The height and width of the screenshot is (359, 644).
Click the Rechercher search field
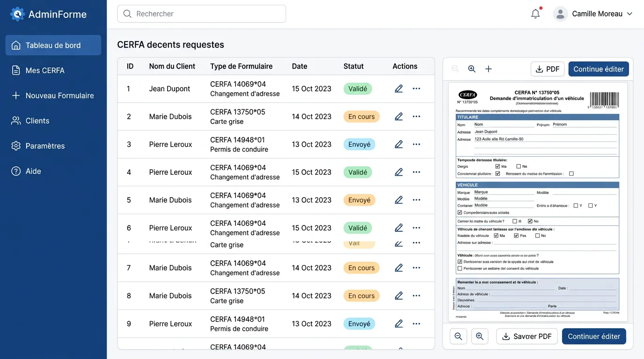pos(201,14)
